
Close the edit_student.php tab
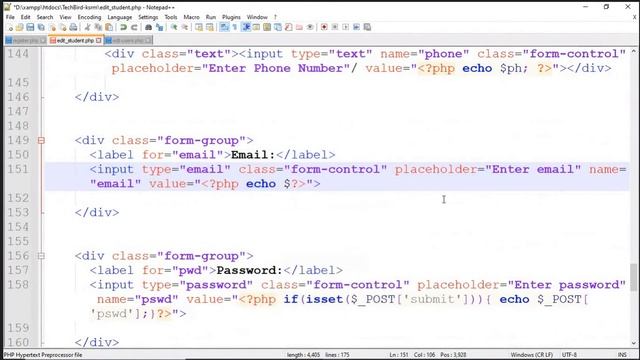tap(99, 40)
